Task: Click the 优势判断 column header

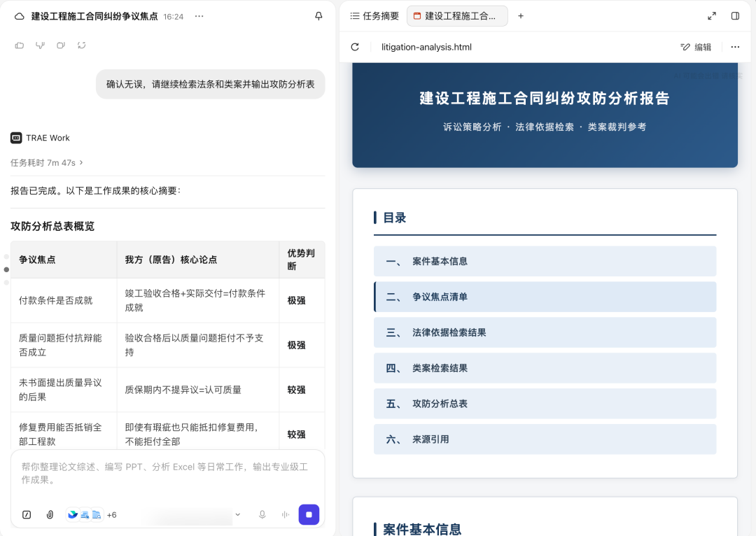Action: coord(301,260)
